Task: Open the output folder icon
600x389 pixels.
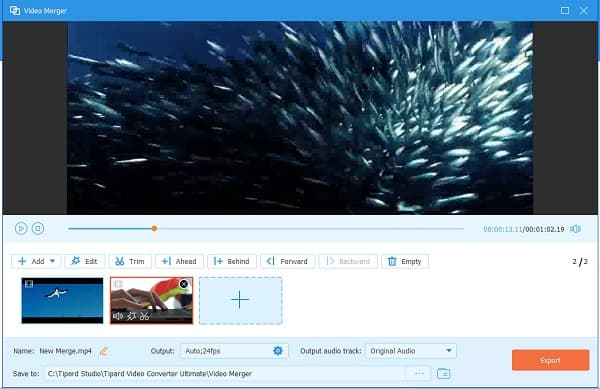Action: click(443, 373)
